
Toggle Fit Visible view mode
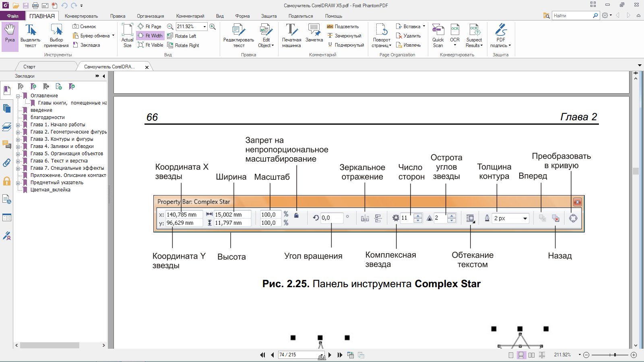(151, 45)
